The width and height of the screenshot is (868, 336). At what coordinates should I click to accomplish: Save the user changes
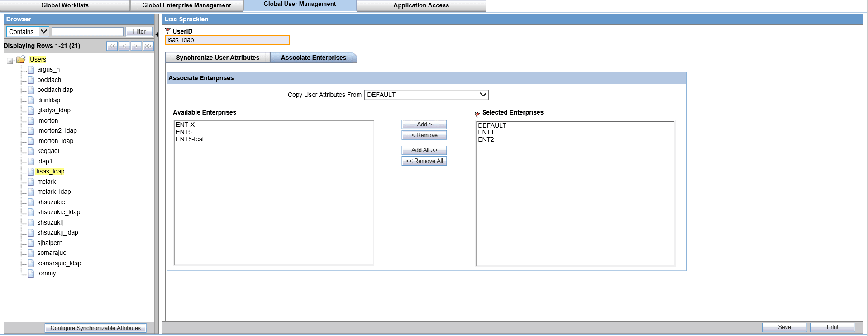(784, 327)
